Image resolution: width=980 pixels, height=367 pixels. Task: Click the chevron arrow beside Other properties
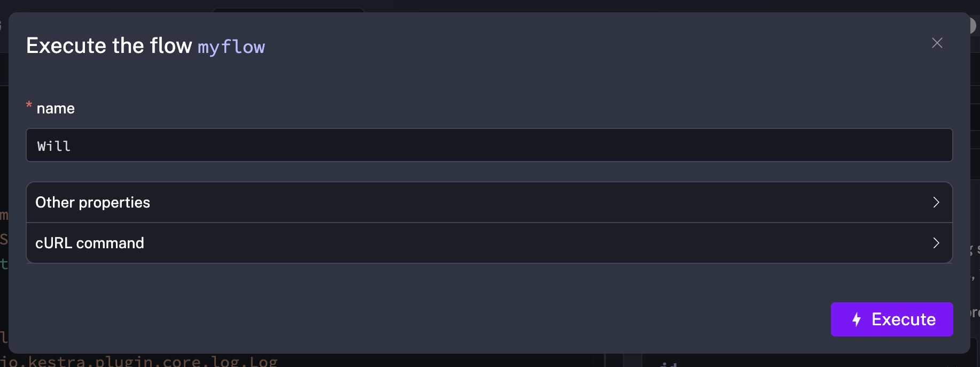936,202
